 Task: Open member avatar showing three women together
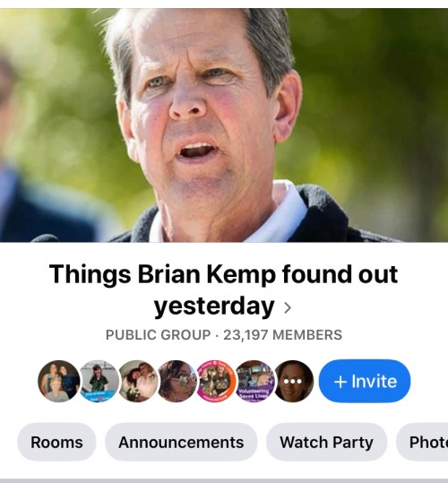(x=58, y=381)
